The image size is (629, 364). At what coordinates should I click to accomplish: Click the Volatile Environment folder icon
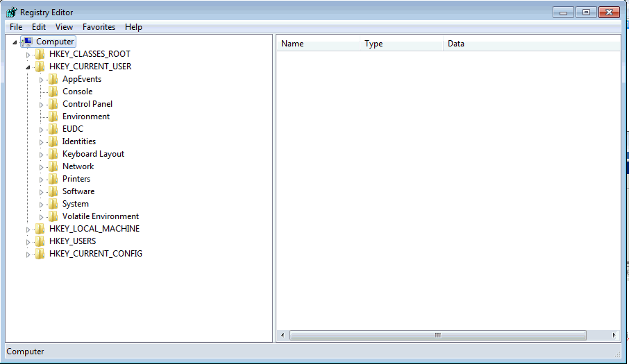click(53, 216)
